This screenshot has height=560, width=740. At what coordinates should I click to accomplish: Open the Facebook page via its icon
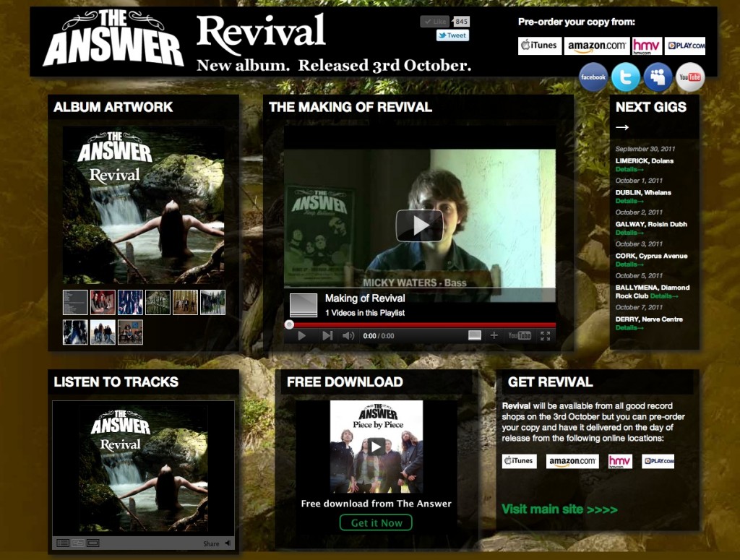click(x=593, y=77)
